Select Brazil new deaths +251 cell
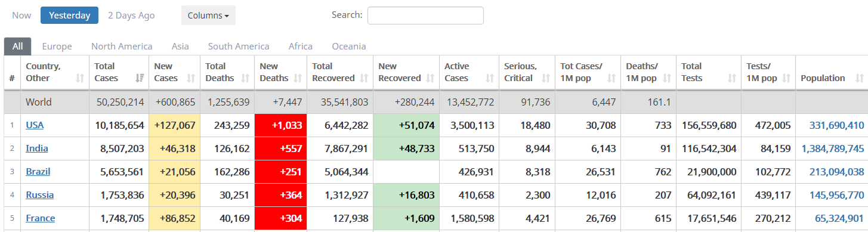 280,172
